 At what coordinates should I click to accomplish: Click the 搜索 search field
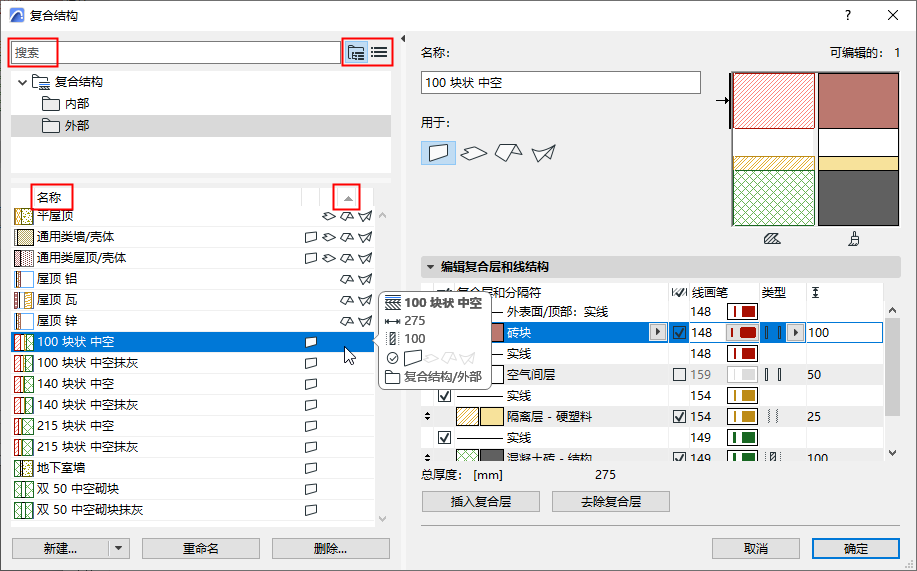coord(175,53)
